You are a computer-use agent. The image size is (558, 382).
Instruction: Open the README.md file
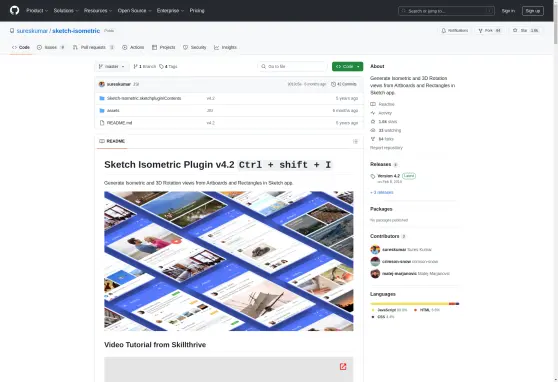(119, 123)
